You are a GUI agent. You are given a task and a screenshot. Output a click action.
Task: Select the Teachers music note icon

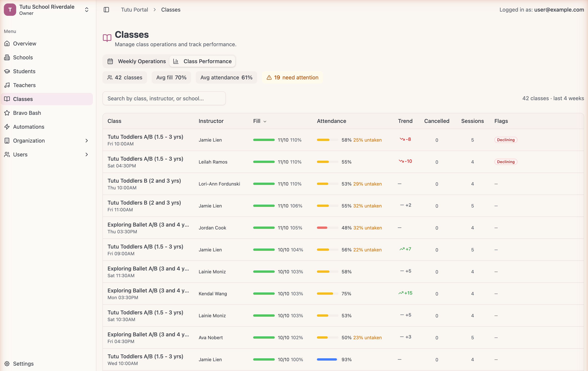tap(7, 85)
